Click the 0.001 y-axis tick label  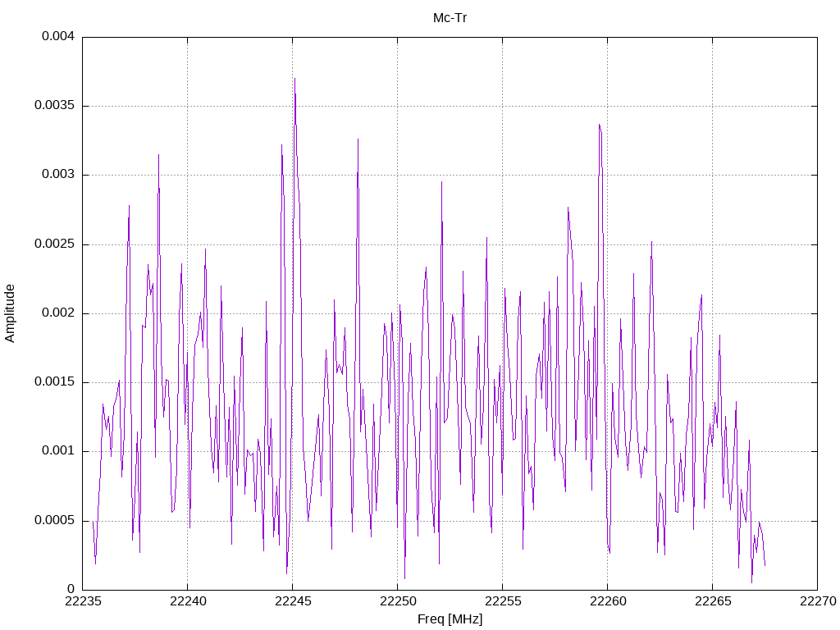point(58,451)
